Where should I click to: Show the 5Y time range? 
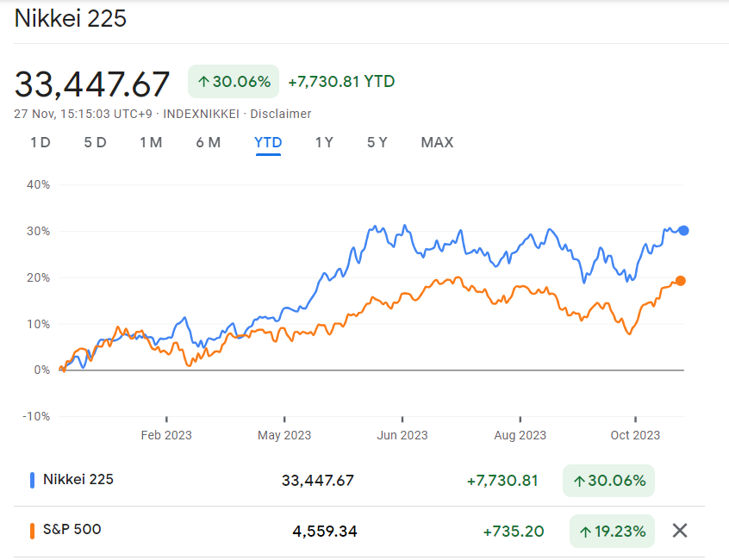[x=377, y=142]
